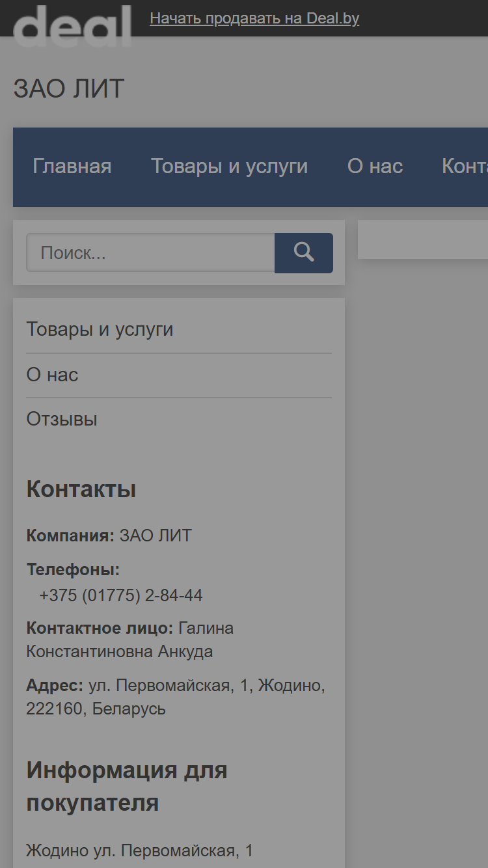Image resolution: width=488 pixels, height=868 pixels.
Task: Open the Главная menu item
Action: (x=72, y=167)
